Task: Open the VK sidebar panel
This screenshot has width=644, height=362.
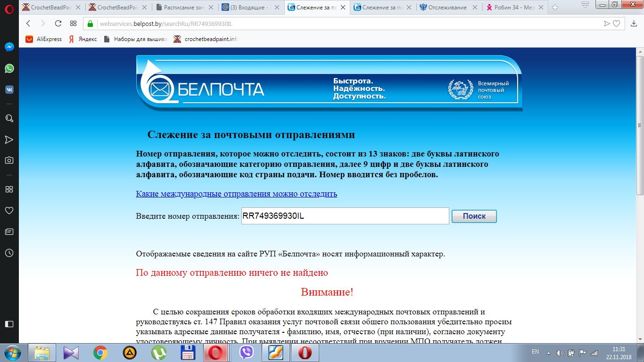Action: click(9, 90)
